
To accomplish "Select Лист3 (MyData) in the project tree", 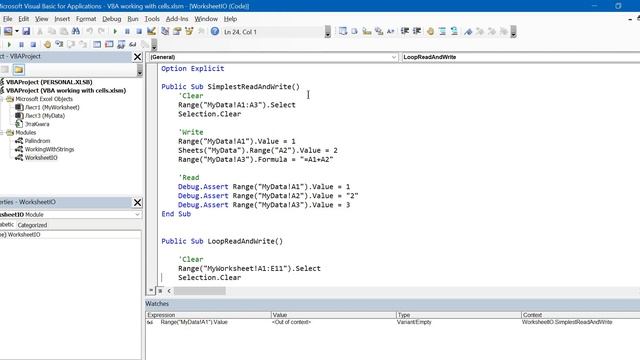I will (45, 116).
